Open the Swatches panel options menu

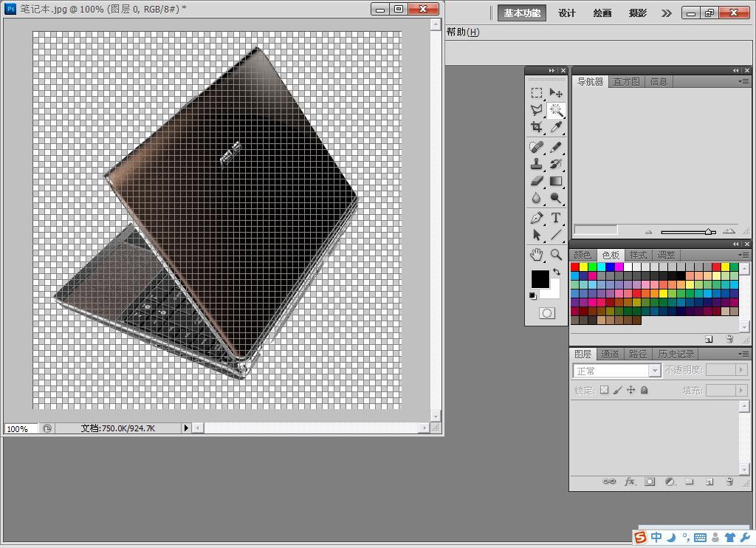point(743,255)
